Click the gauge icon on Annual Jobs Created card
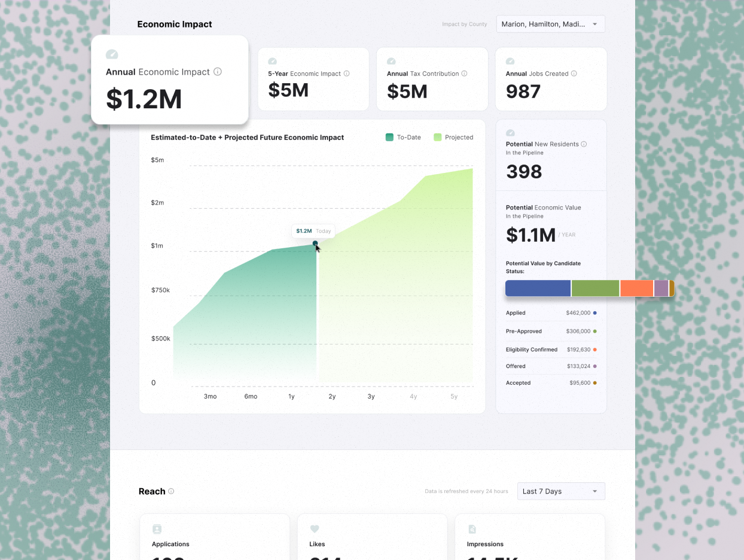This screenshot has height=560, width=744. point(510,61)
